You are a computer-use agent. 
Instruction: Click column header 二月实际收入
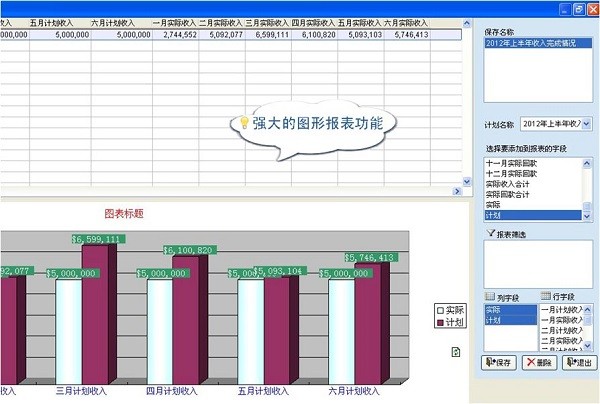click(222, 23)
